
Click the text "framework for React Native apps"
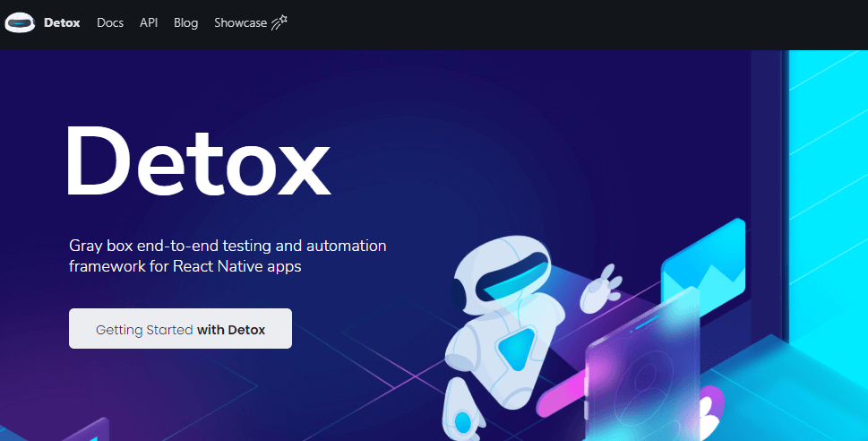pos(185,266)
